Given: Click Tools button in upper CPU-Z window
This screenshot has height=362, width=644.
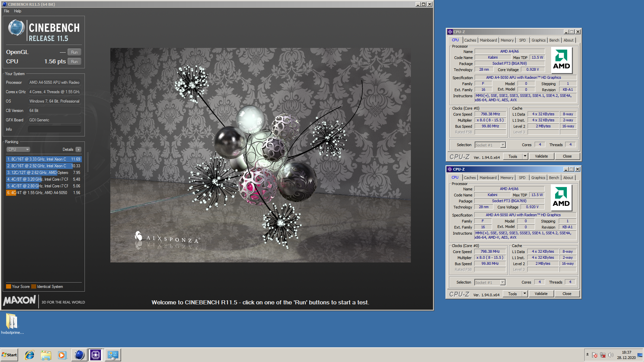Looking at the screenshot, I should point(513,157).
